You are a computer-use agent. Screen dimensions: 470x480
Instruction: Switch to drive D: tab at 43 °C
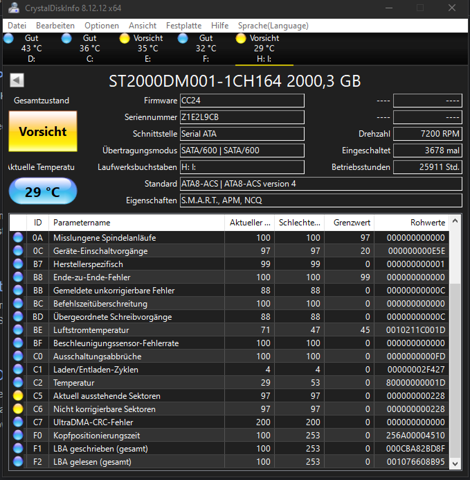(31, 48)
